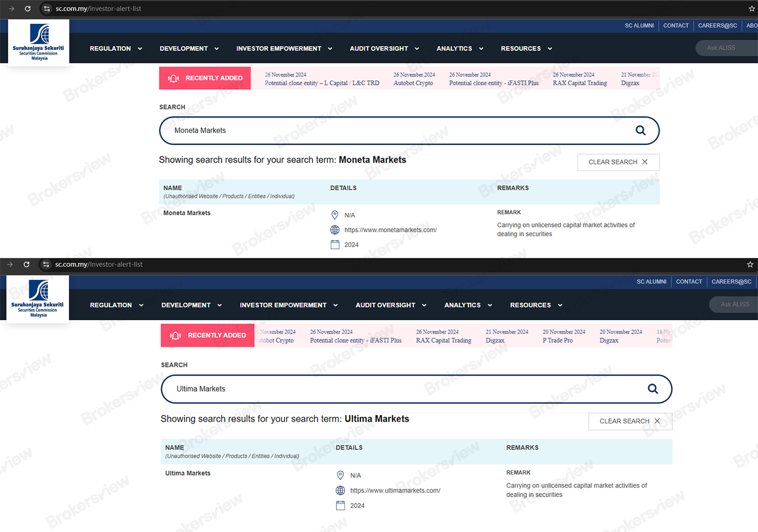Click the magnifier icon in the Moneta Markets search box

tap(640, 130)
